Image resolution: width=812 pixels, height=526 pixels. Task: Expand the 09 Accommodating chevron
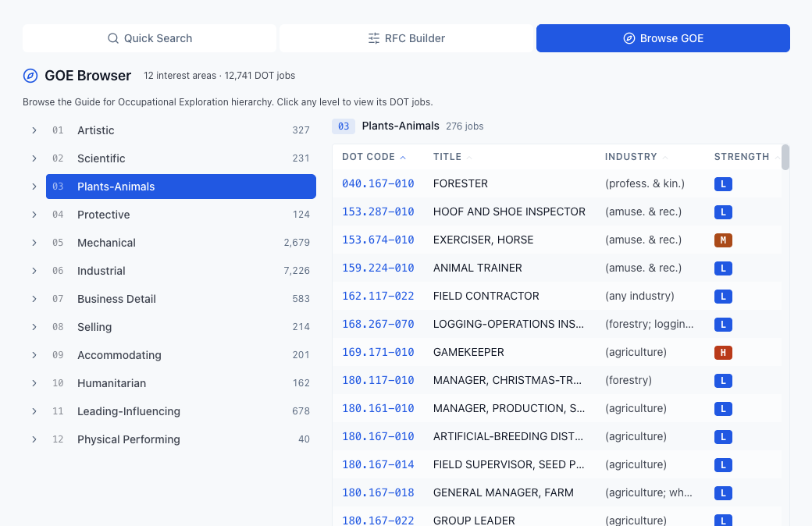pyautogui.click(x=34, y=355)
